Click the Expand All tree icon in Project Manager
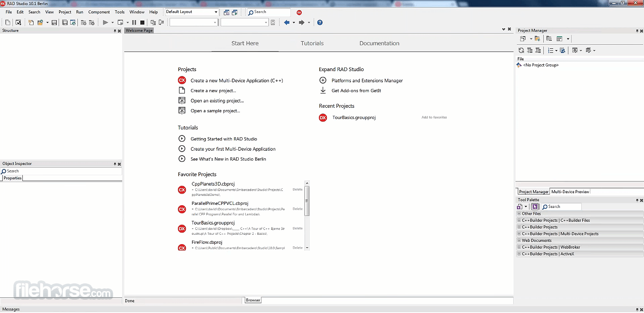 529,51
